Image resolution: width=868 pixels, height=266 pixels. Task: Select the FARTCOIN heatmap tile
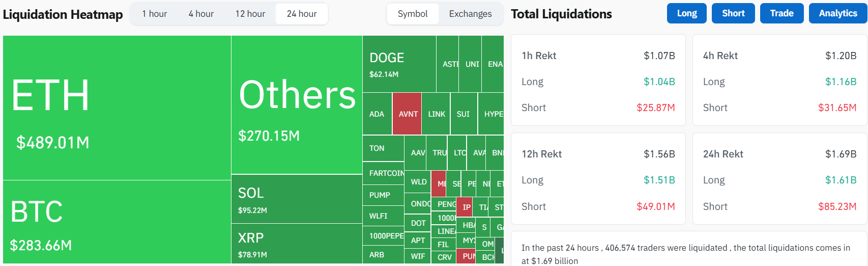pyautogui.click(x=384, y=173)
